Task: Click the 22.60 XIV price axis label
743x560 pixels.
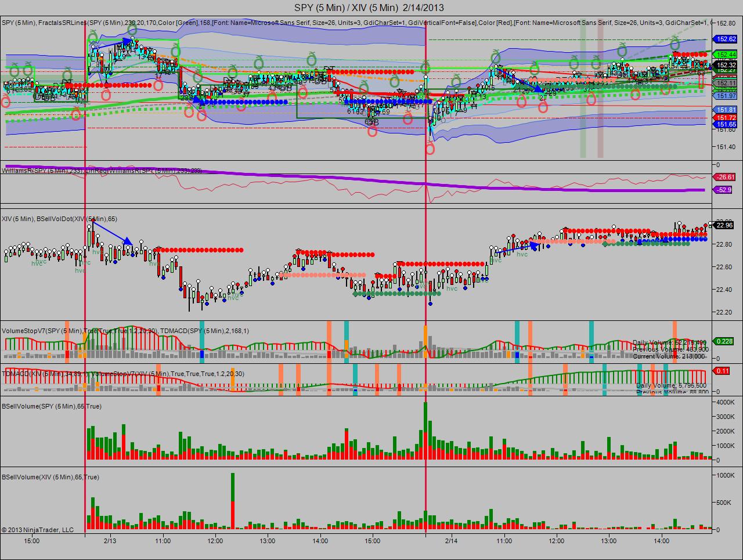Action: (725, 267)
